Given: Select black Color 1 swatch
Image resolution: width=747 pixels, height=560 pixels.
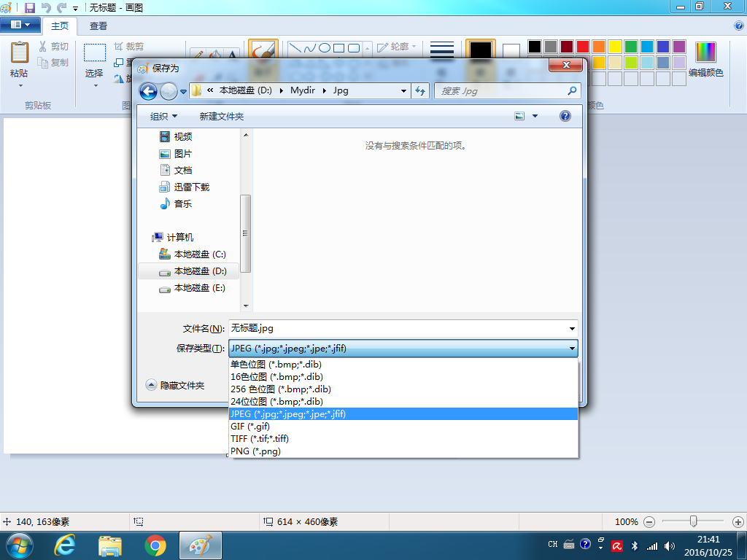Looking at the screenshot, I should click(x=480, y=50).
